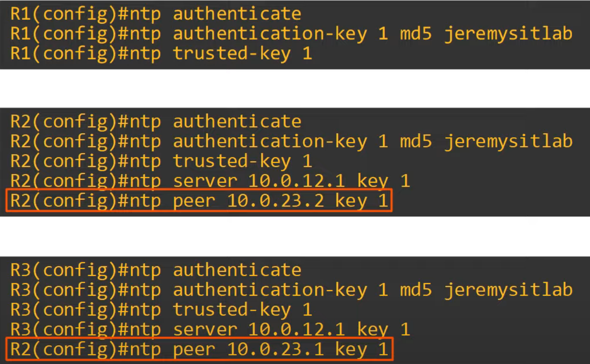Click the R2 ntp authenticate command line
Screen dimensions: 590x364
(x=156, y=121)
